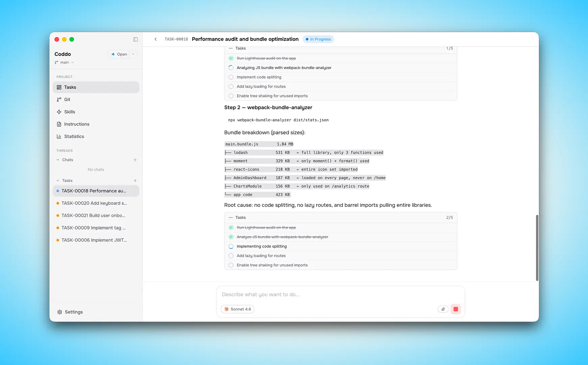Navigate back with the chevron arrow

(155, 39)
